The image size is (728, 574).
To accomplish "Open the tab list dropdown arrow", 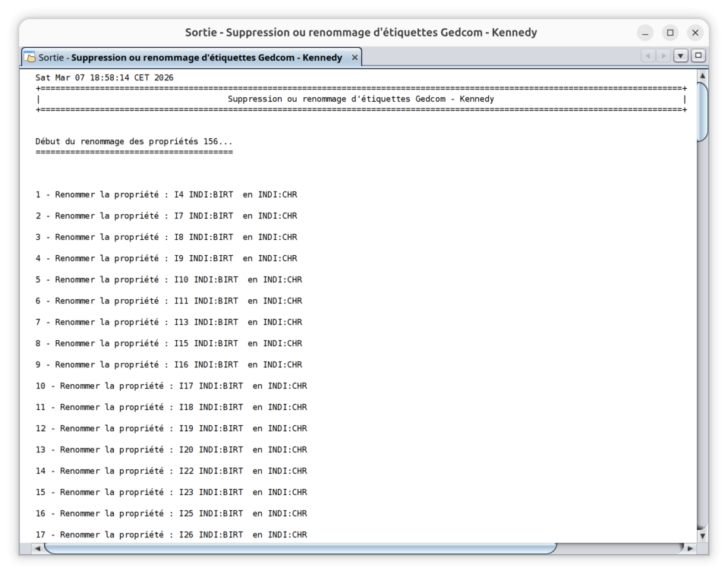I will coord(681,56).
